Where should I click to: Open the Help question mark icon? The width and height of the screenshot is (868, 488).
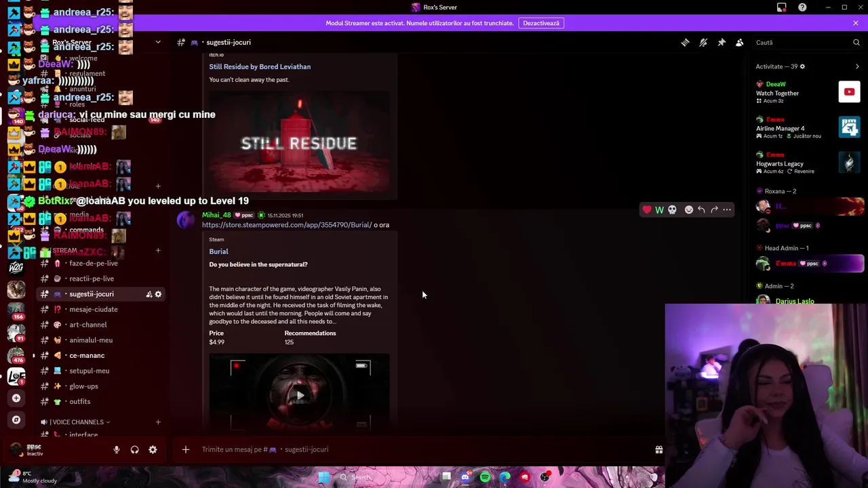[802, 7]
